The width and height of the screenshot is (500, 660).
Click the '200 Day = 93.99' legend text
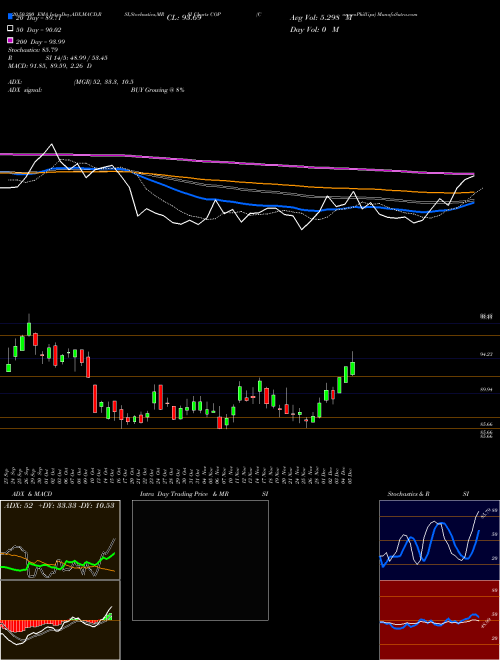tap(40, 41)
